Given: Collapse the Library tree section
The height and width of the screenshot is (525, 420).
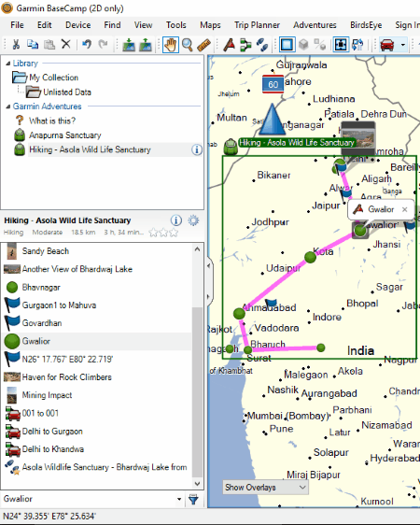Looking at the screenshot, I should pyautogui.click(x=8, y=64).
